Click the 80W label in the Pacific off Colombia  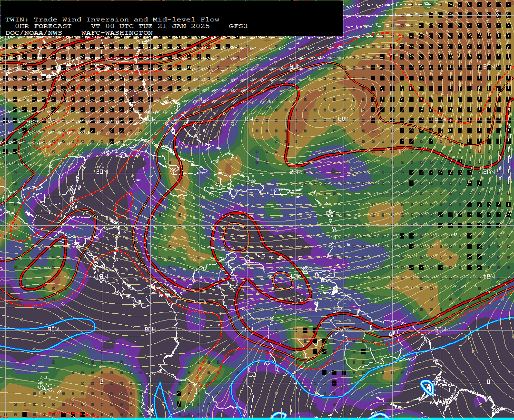tap(151, 329)
